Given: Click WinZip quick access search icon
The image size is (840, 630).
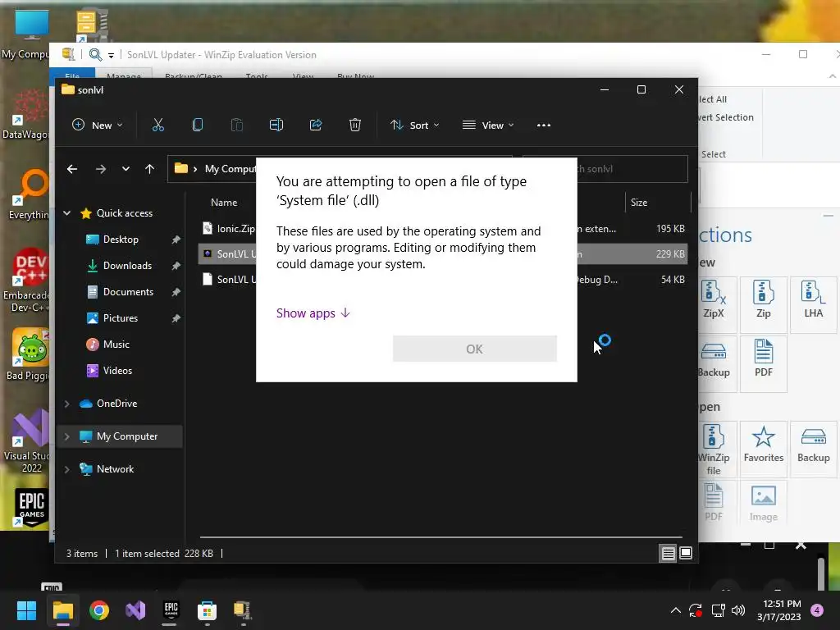Looking at the screenshot, I should coord(95,55).
